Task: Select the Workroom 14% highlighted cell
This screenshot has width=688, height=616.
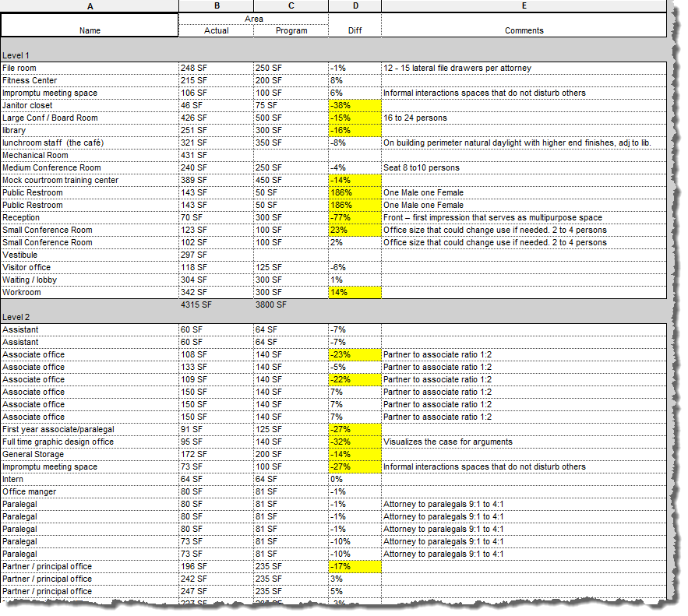Action: tap(355, 292)
